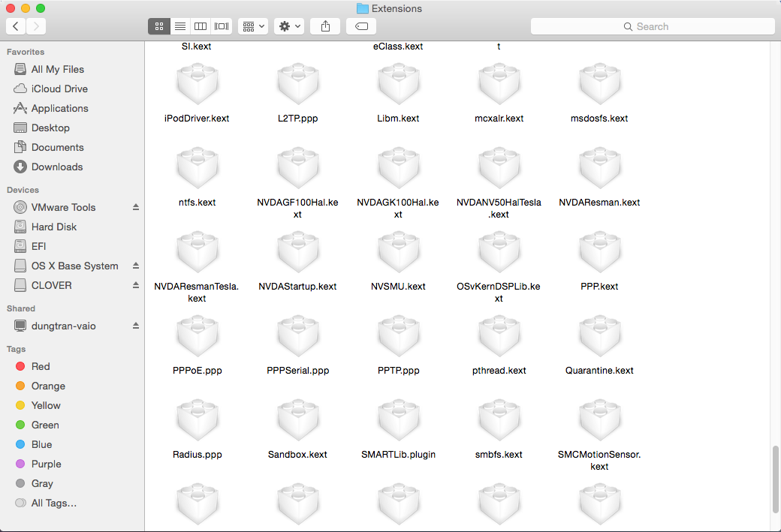The image size is (781, 532).
Task: Select the Sandbox.kext file icon
Action: coord(298,419)
